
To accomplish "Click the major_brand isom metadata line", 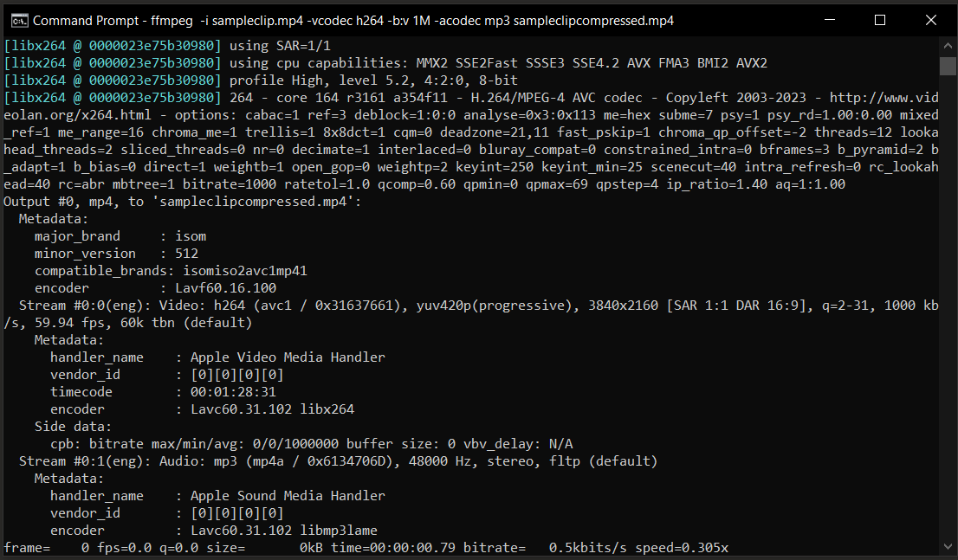I will coord(120,236).
